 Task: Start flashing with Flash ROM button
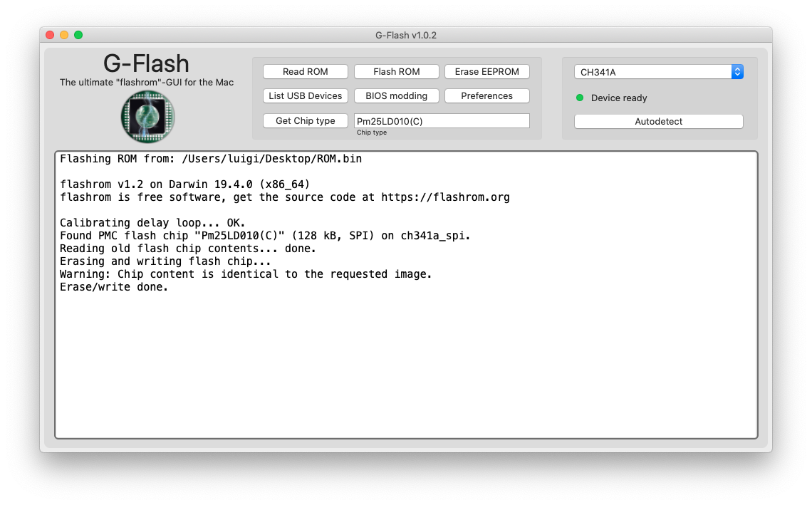(396, 71)
